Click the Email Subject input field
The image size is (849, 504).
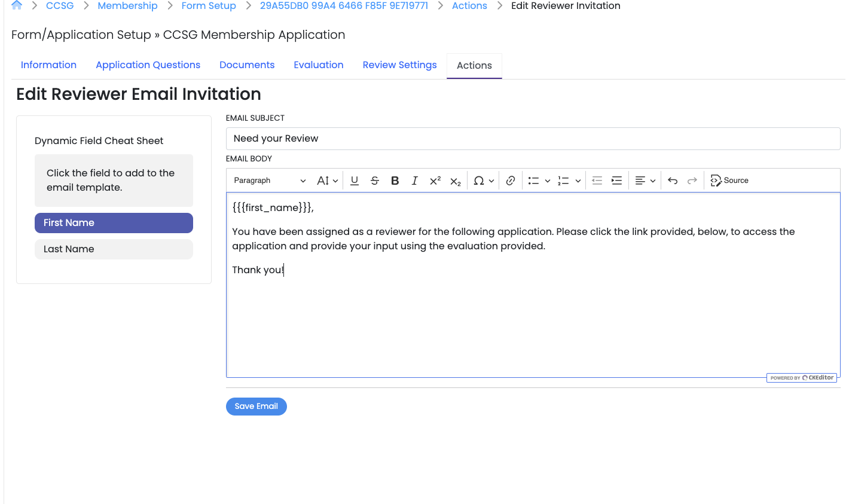(533, 139)
